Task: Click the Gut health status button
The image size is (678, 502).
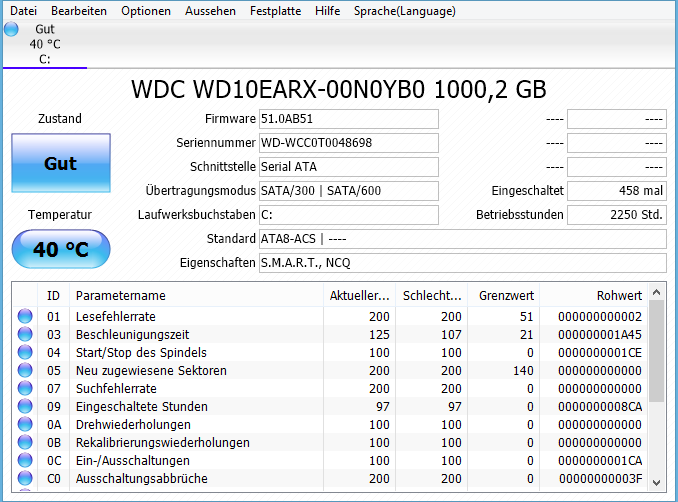Action: (x=61, y=163)
